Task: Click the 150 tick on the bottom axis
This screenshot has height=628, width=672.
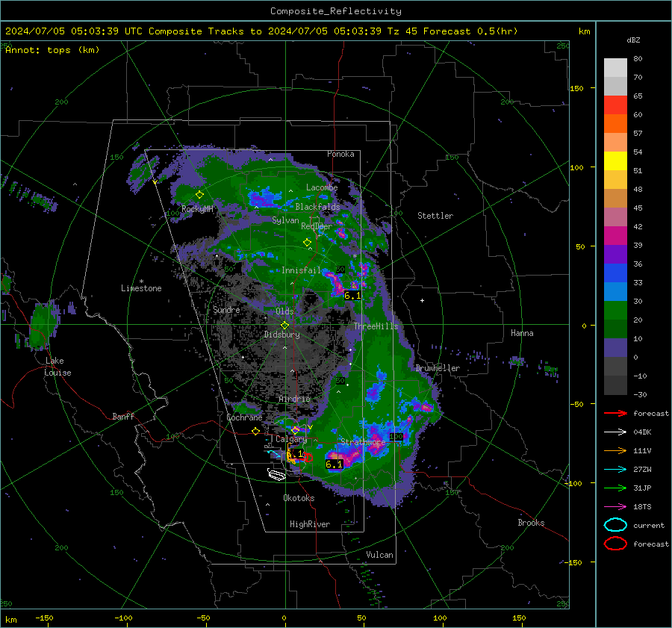Action: pyautogui.click(x=519, y=618)
